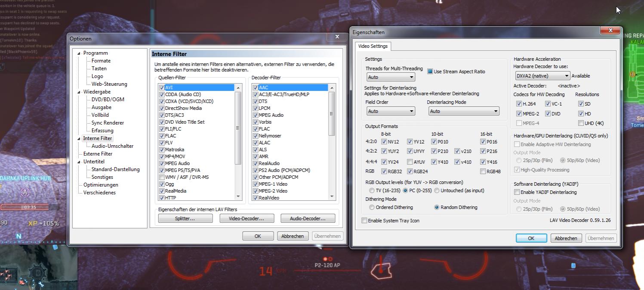Click Abbrechen in Eigenschaften dialog
The image size is (644, 290).
566,238
